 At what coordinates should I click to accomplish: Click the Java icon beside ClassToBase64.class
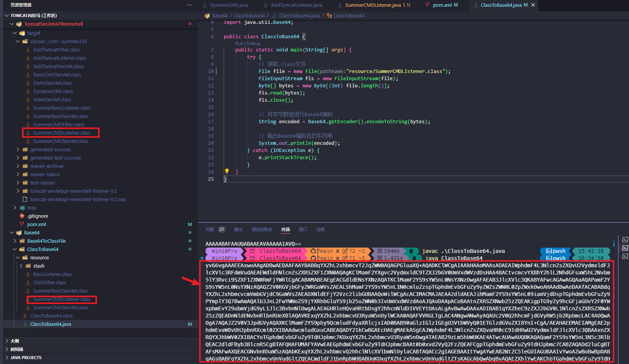(x=25, y=316)
